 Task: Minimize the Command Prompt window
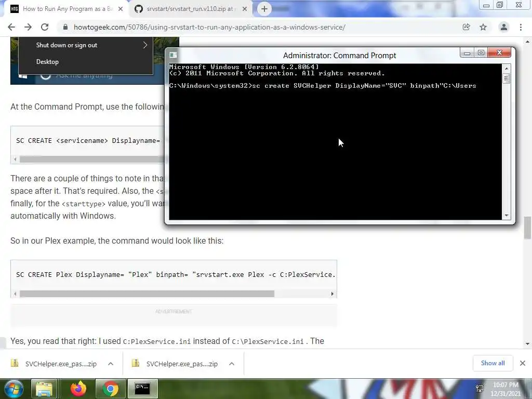467,52
